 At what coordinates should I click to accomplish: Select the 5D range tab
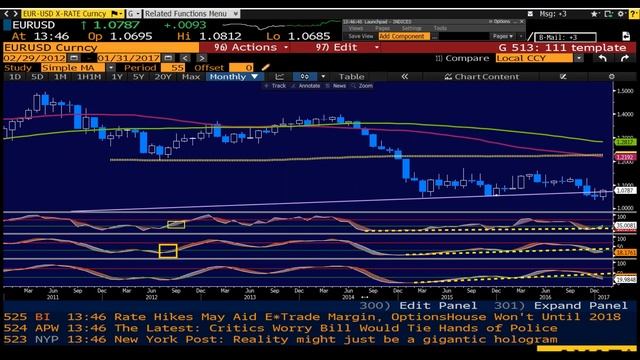[x=38, y=77]
